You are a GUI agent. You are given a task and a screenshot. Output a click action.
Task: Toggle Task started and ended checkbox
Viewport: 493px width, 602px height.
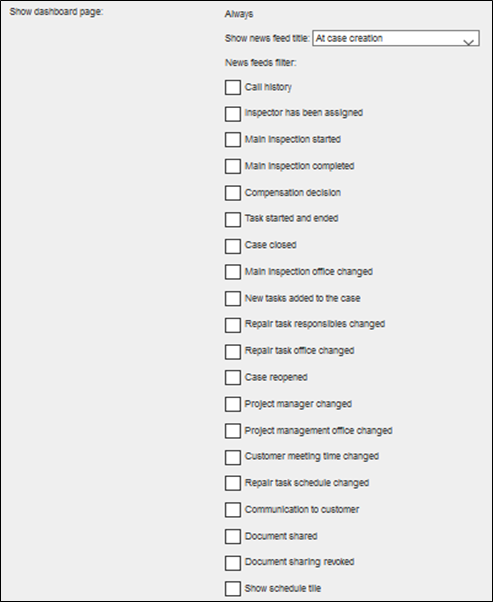click(233, 220)
